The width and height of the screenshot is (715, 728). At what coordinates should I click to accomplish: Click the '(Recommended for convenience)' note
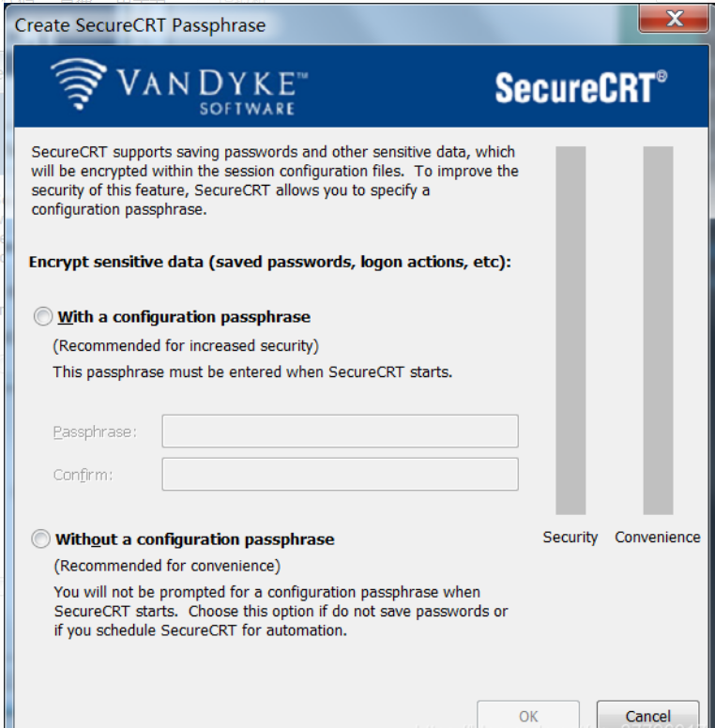tap(167, 566)
